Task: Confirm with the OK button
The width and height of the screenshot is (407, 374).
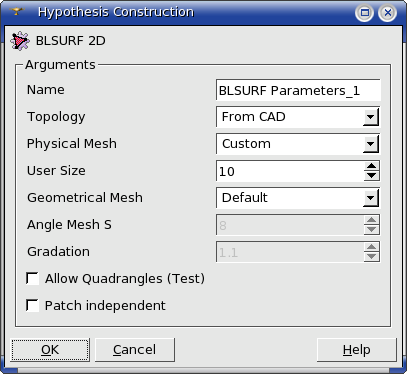Action: tap(50, 350)
